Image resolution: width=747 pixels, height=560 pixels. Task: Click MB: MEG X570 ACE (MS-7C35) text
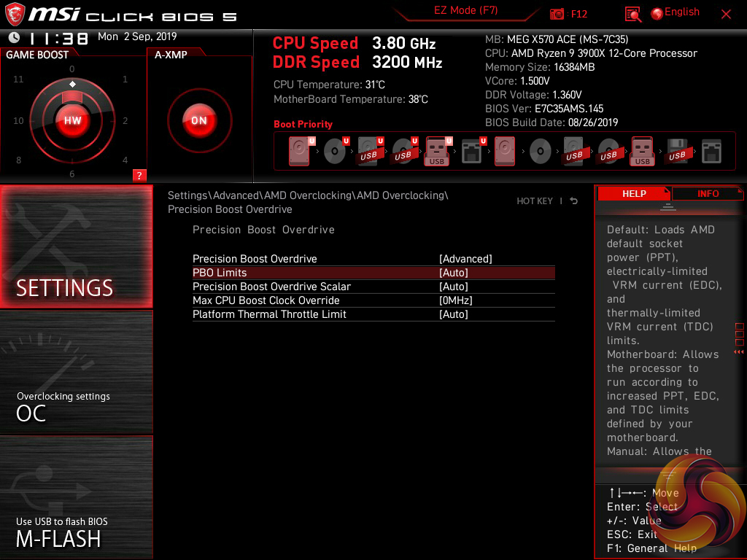557,39
